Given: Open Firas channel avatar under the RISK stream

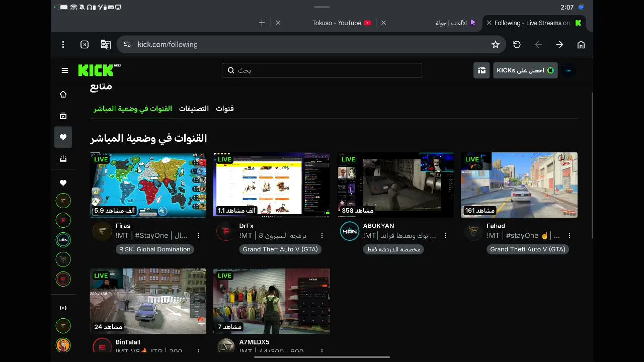Looking at the screenshot, I should (x=102, y=231).
